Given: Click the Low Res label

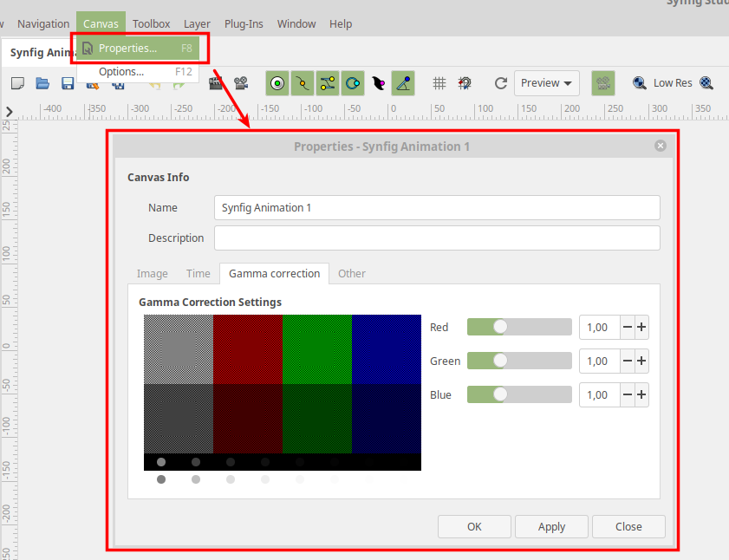Looking at the screenshot, I should point(673,83).
